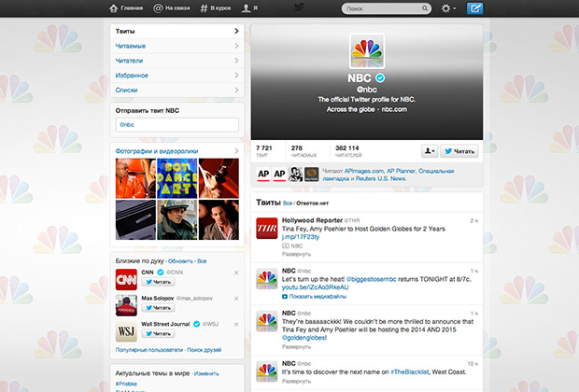579x392 pixels.
Task: Click the Reuters avatar icon
Action: click(x=311, y=175)
